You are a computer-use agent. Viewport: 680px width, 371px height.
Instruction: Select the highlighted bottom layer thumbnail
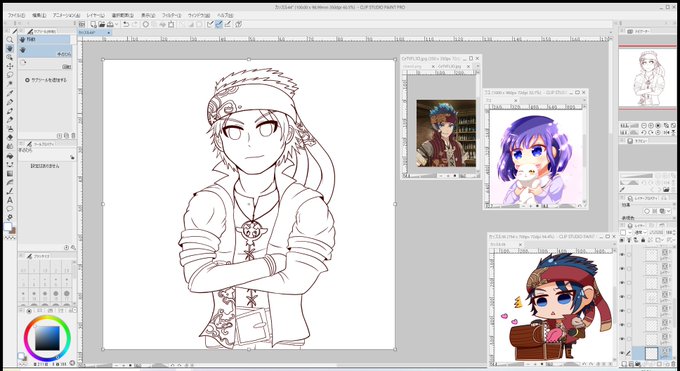(x=651, y=353)
